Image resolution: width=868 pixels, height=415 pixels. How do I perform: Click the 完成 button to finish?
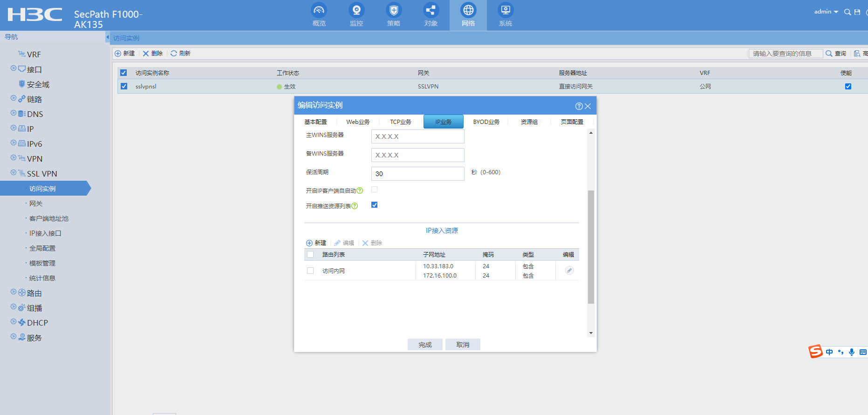(424, 345)
